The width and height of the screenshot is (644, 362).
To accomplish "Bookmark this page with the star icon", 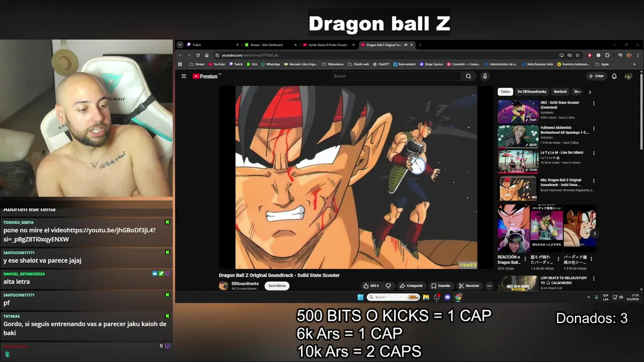I will [x=578, y=55].
